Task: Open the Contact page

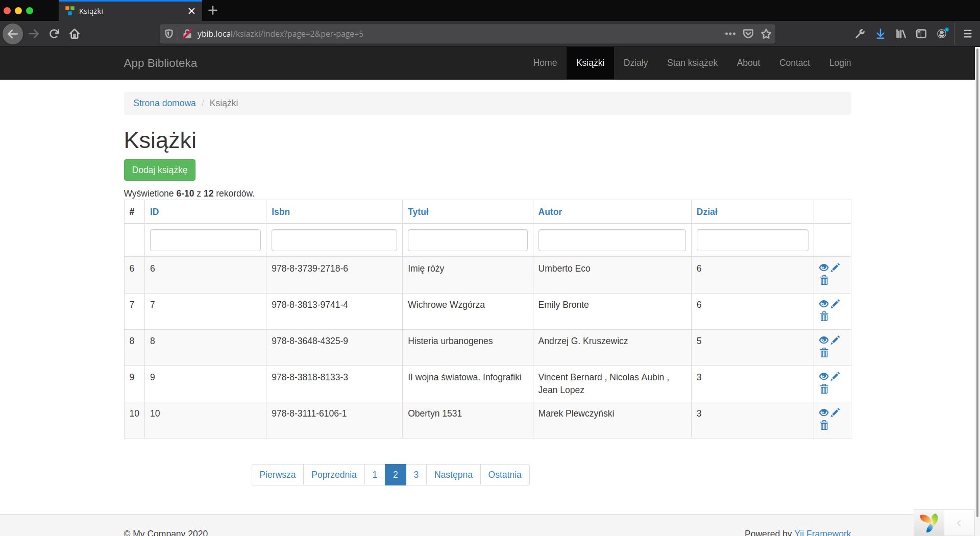Action: 794,63
